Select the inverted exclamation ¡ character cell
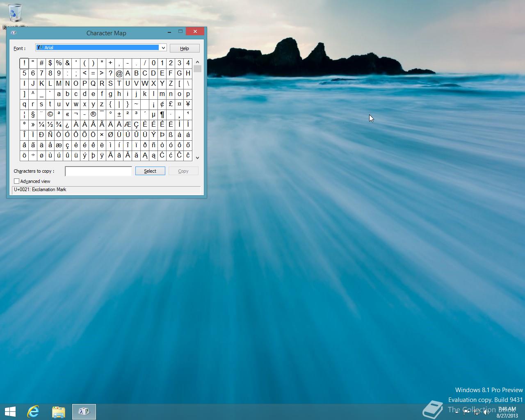Screen dimensions: 525x420 click(153, 104)
